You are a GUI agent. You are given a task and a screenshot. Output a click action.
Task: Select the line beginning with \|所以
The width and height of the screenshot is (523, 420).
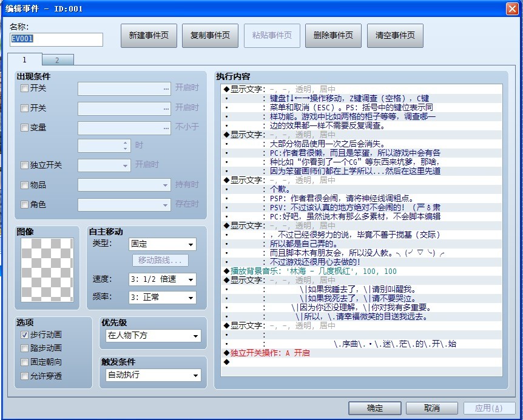coord(362,317)
